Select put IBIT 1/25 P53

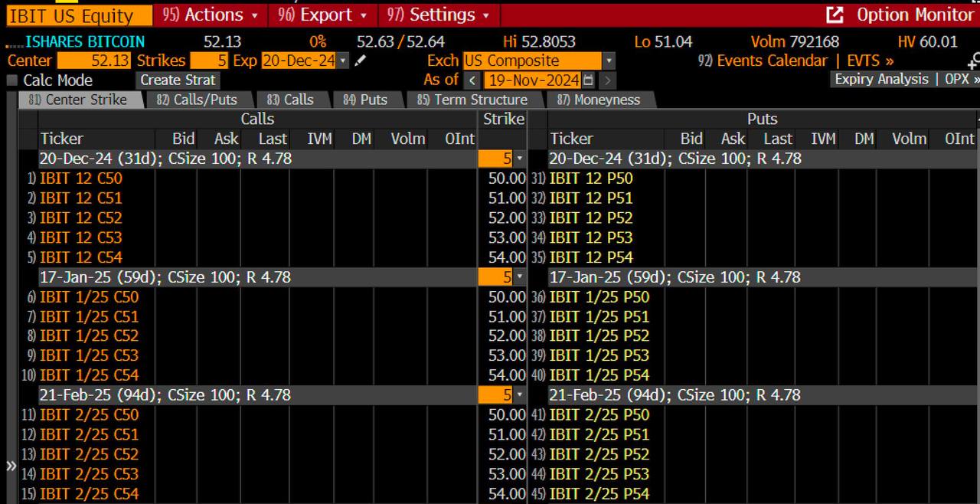599,356
